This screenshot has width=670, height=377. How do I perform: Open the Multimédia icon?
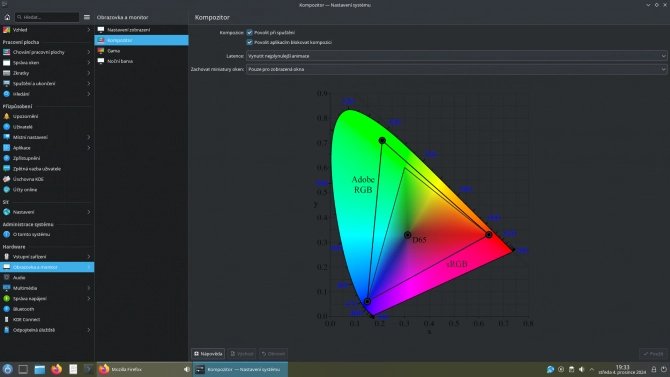[6, 288]
